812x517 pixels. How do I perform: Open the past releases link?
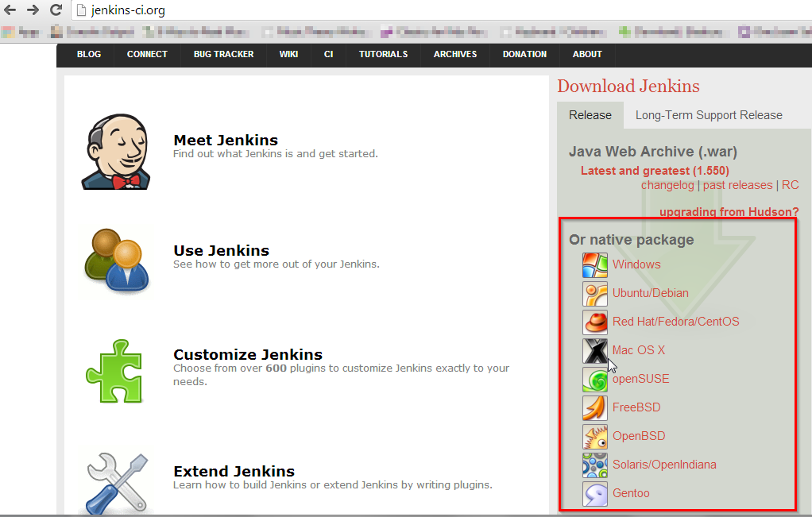tap(737, 185)
